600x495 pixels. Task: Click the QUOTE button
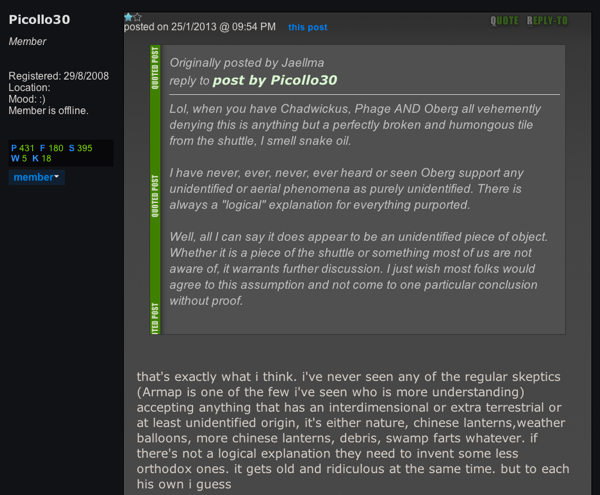(x=504, y=20)
